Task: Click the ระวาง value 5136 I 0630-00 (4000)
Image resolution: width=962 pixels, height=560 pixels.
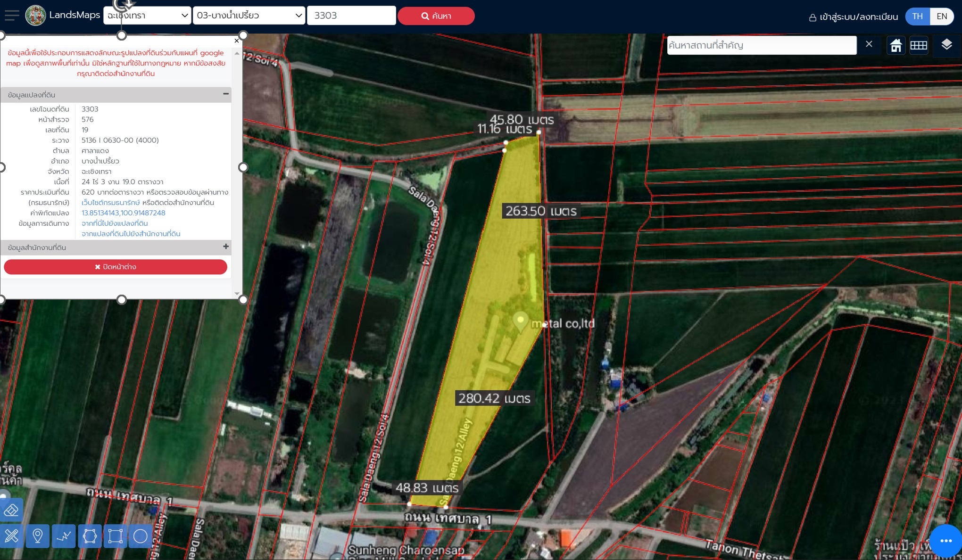Action: [x=120, y=140]
